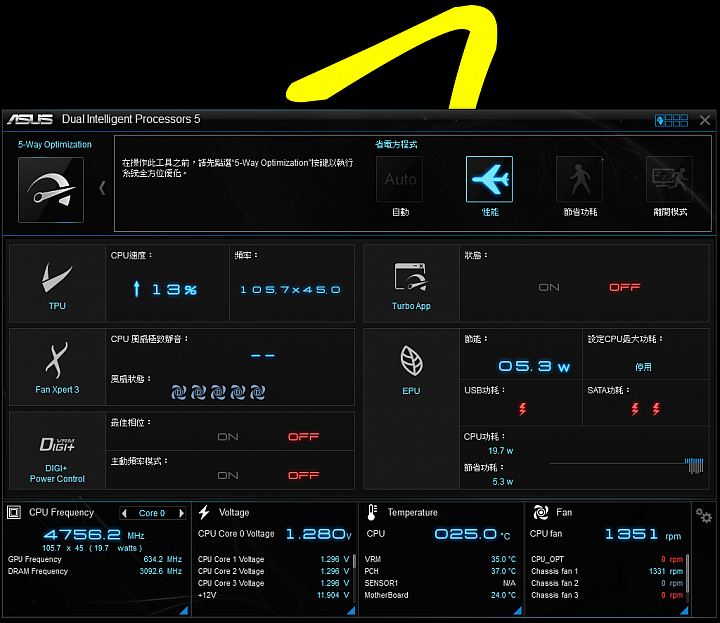Click the Voltage list scrollbar
This screenshot has height=623, width=720.
354,563
